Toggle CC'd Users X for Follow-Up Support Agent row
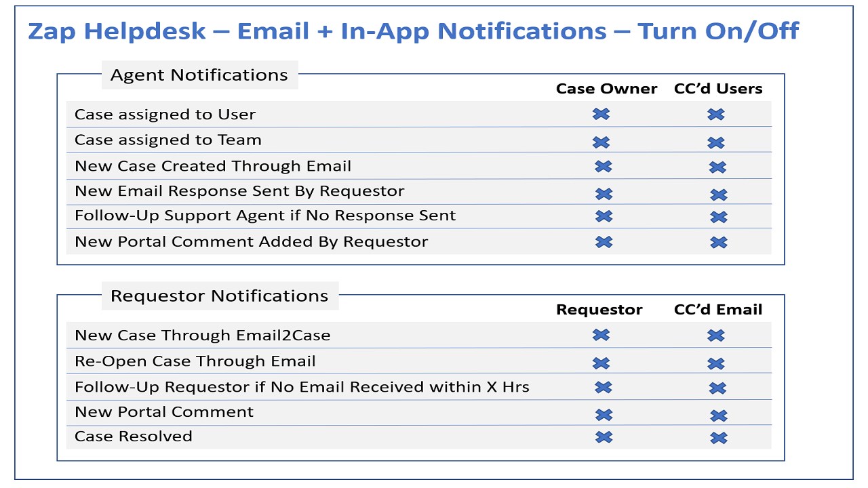The height and width of the screenshot is (488, 868). pos(719,218)
